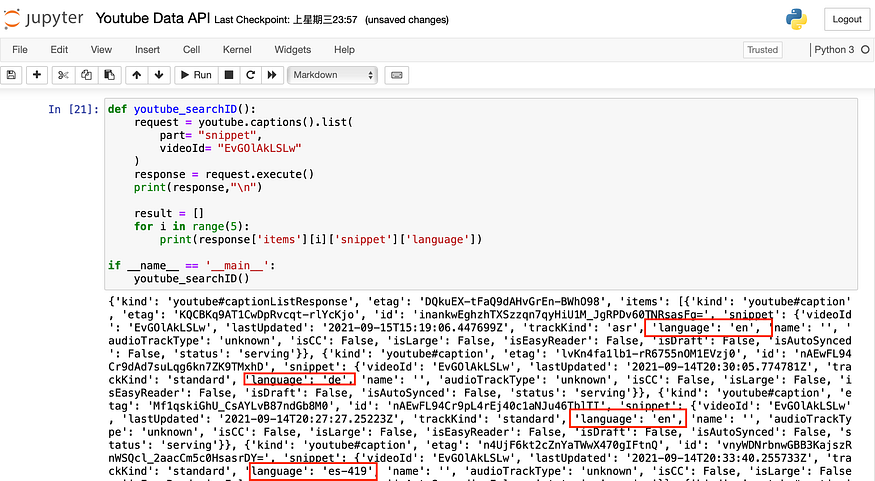Screen dimensions: 875x481
Task: Click output 'language': 'de' text
Action: (x=300, y=380)
